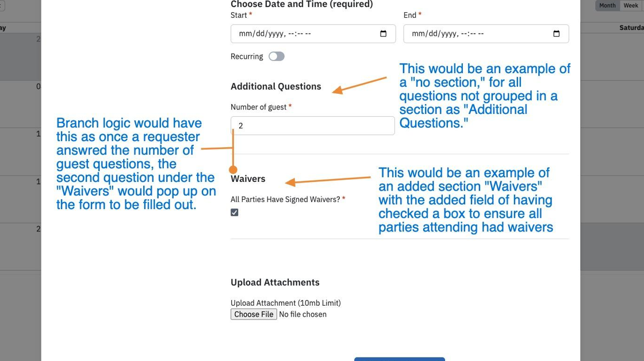
Task: Click the Choose File button
Action: click(x=254, y=314)
